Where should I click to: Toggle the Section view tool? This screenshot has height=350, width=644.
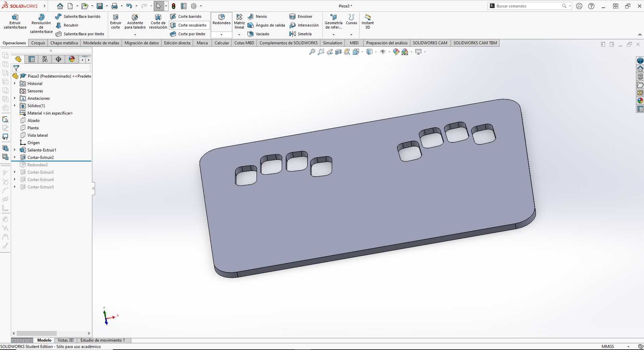(338, 52)
